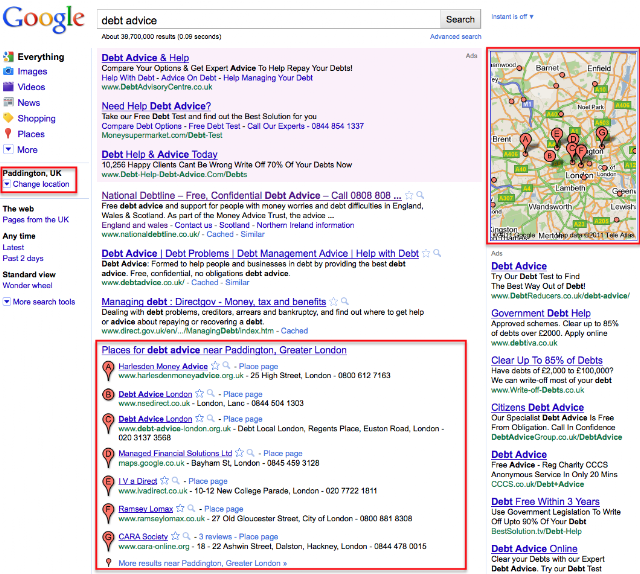Open Government Debt Help ad
Screen dimensions: 640x574
pyautogui.click(x=541, y=313)
